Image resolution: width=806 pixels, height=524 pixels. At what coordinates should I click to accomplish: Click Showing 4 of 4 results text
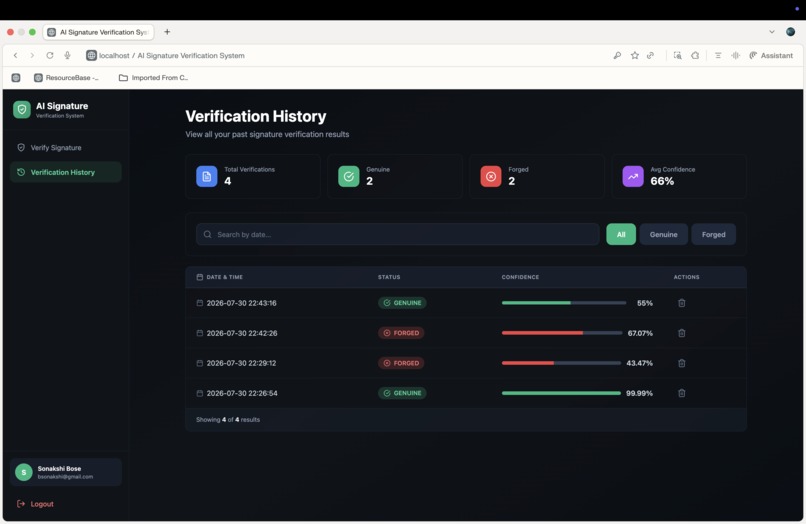tap(228, 420)
